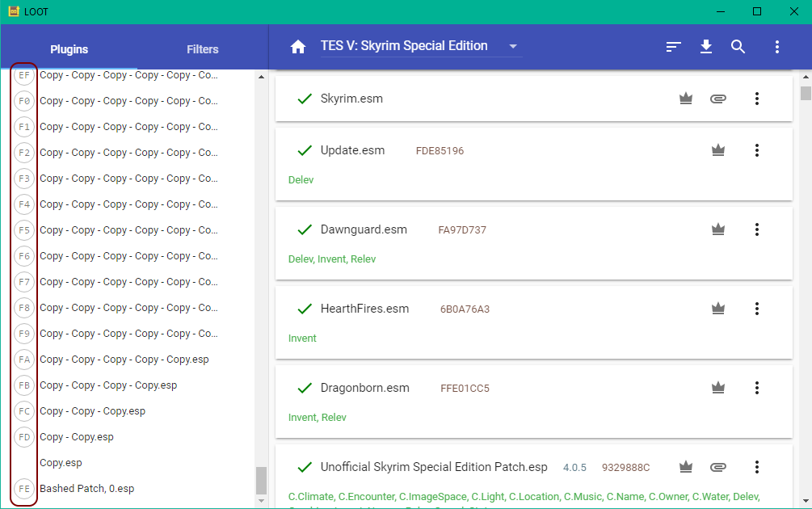Viewport: 812px width, 509px height.
Task: Open the main menu three-dot icon in header
Action: coord(776,47)
